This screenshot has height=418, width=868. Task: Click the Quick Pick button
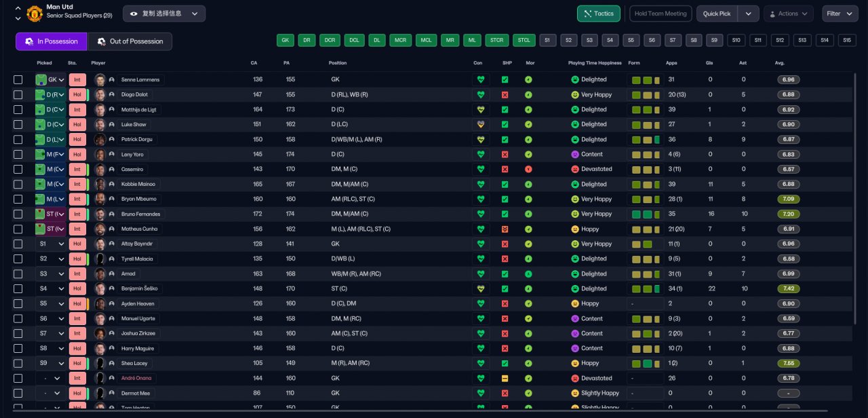click(x=717, y=14)
